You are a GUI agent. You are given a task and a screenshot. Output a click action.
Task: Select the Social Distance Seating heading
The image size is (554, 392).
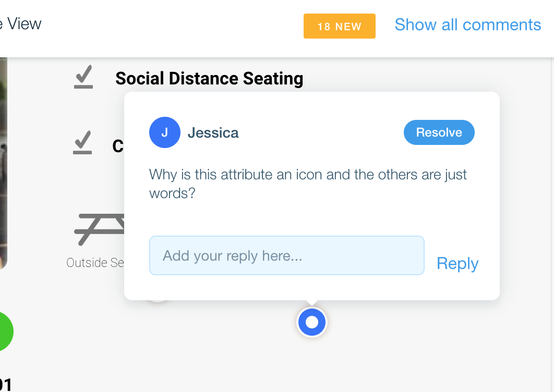coord(209,78)
